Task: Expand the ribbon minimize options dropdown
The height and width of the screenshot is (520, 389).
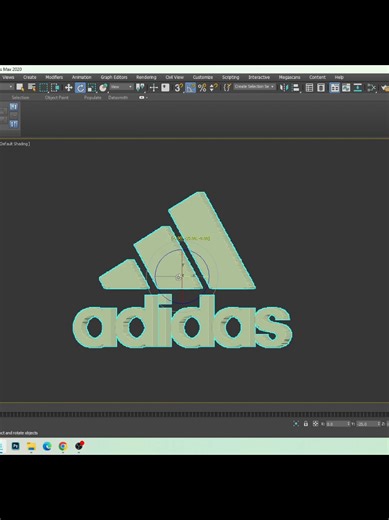Action: (x=143, y=98)
